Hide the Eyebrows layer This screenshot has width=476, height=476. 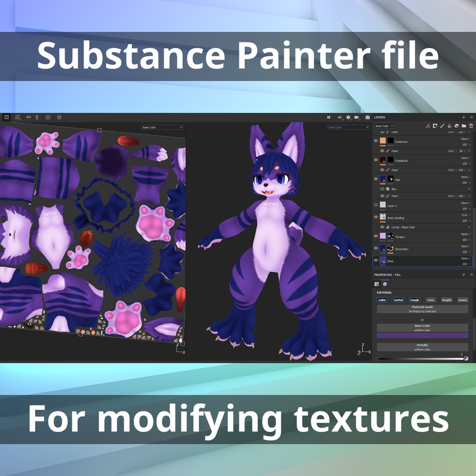coord(376,141)
